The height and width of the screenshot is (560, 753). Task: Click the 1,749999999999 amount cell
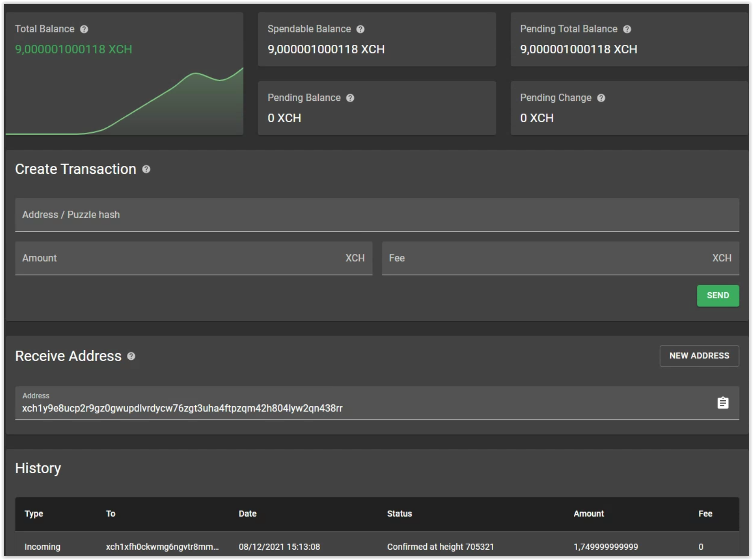[605, 547]
